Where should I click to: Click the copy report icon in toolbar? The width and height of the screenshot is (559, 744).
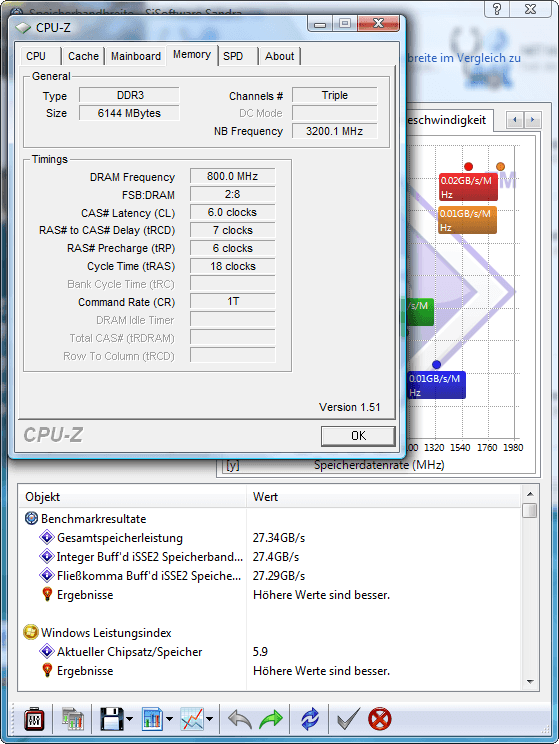tap(73, 719)
